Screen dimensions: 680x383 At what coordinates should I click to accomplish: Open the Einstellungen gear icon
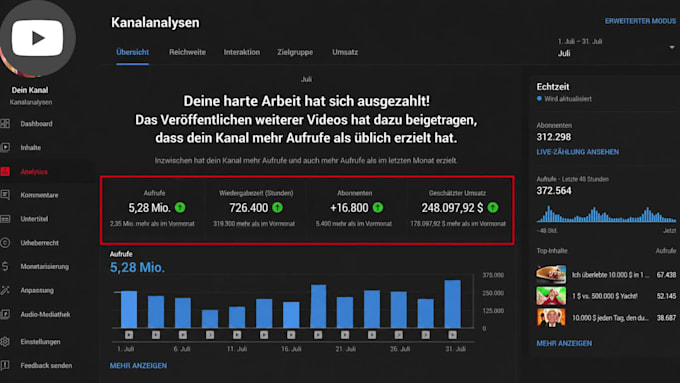(5, 341)
